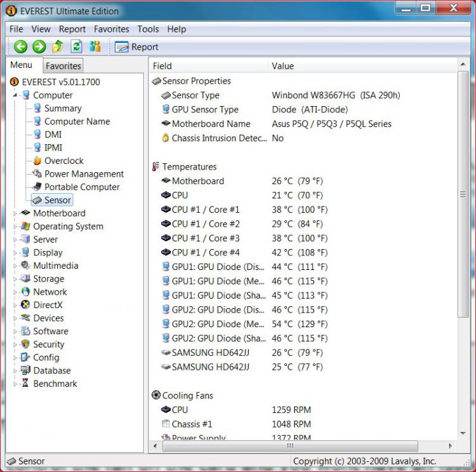Click the Summary page icon
Viewport: 476px width, 472px height.
click(37, 108)
